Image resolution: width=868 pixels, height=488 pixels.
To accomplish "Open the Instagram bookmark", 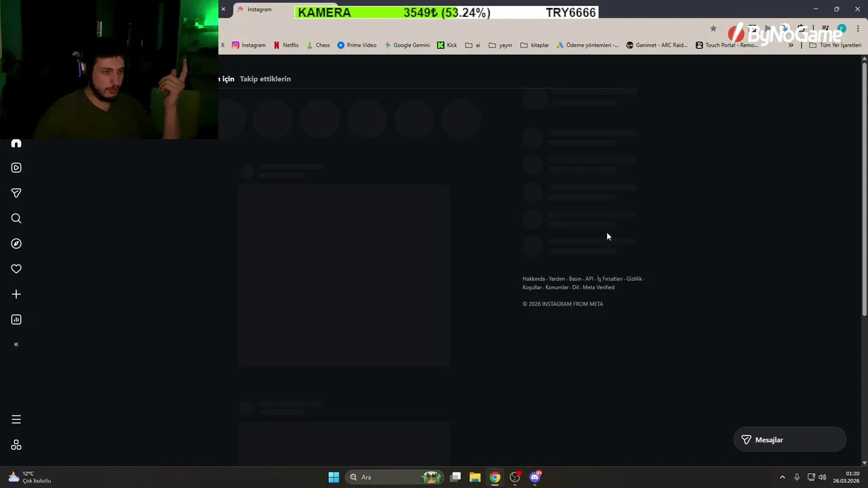I will 249,45.
